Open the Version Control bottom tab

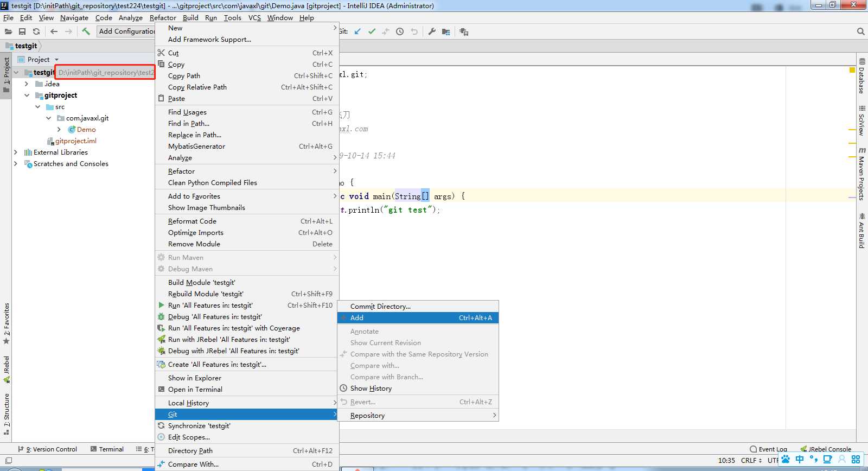pos(48,449)
